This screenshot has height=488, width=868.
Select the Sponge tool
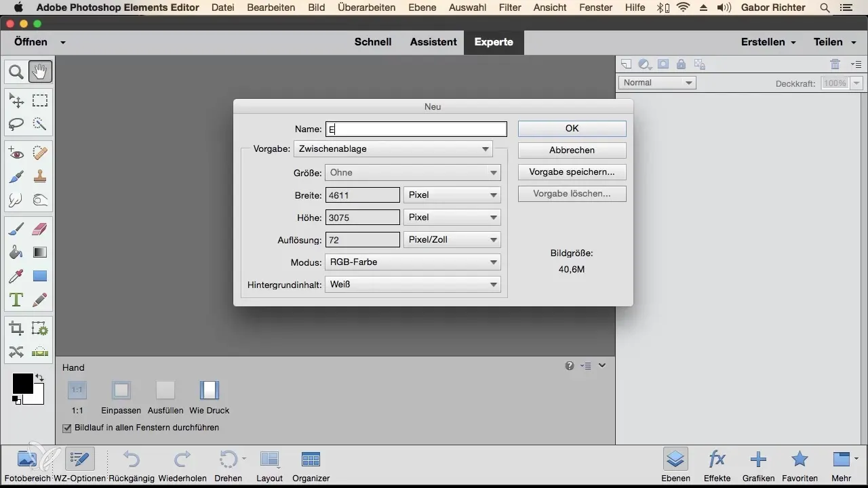(40, 199)
